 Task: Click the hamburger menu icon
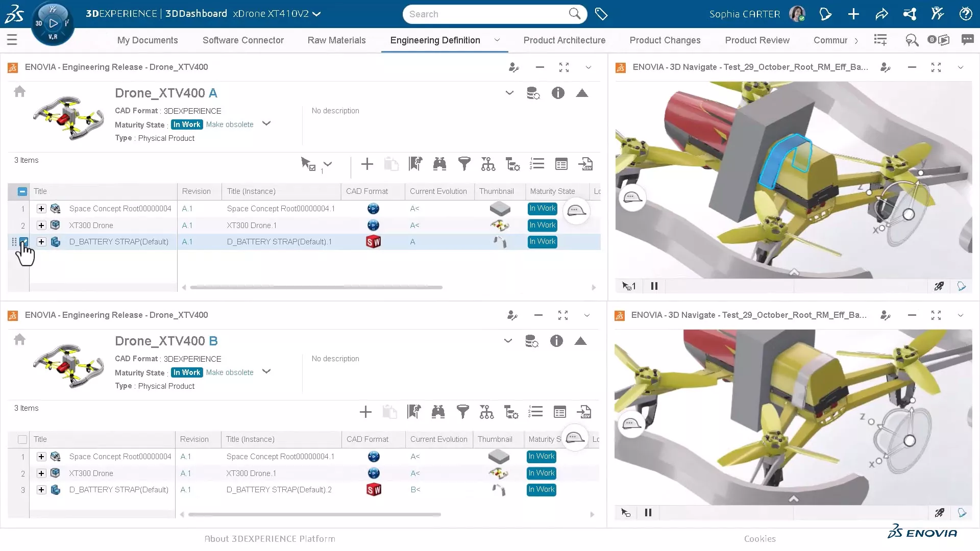point(12,40)
